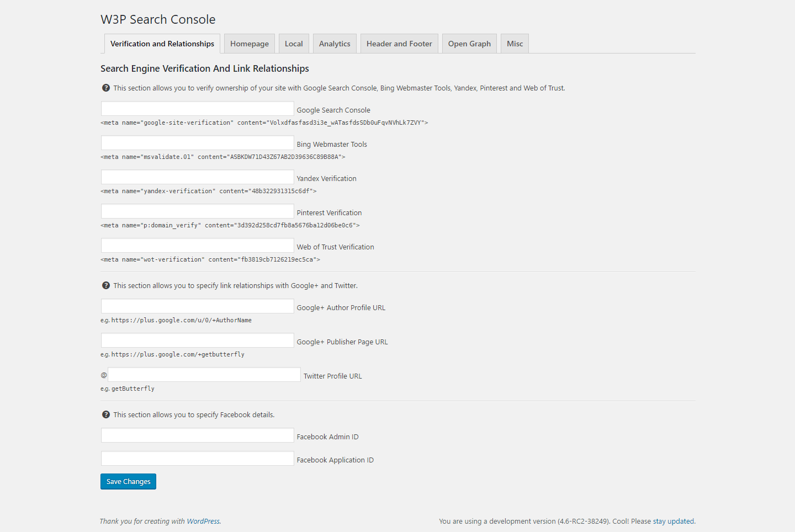Screen dimensions: 795x532
Task: Open the stay updated link
Action: pyautogui.click(x=674, y=521)
